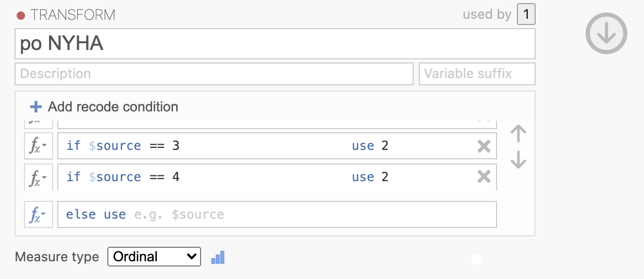Screen dimensions: 644x279
Task: Move the selected condition down with the down arrow
Action: pos(518,159)
